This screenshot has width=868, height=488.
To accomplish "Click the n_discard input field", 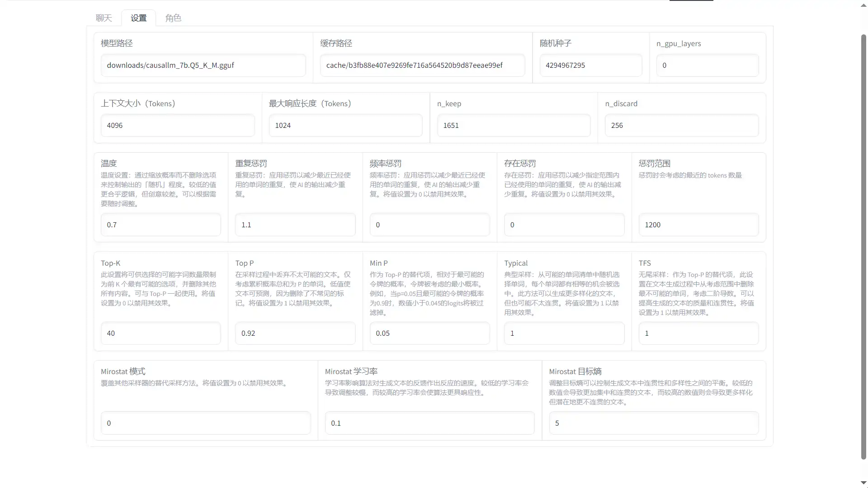I will [681, 126].
